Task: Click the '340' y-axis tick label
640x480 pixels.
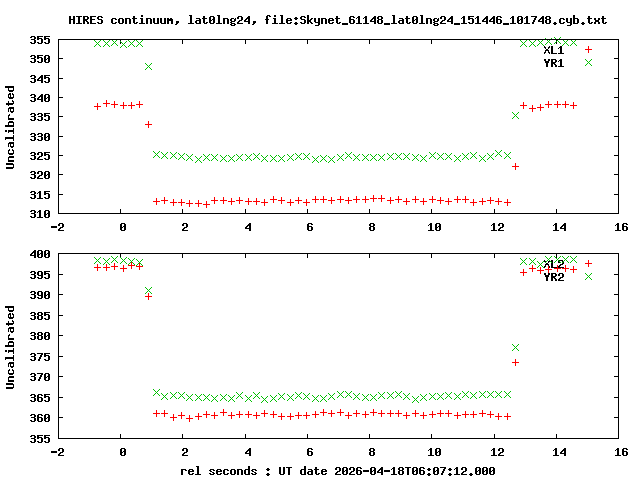Action: [x=40, y=98]
